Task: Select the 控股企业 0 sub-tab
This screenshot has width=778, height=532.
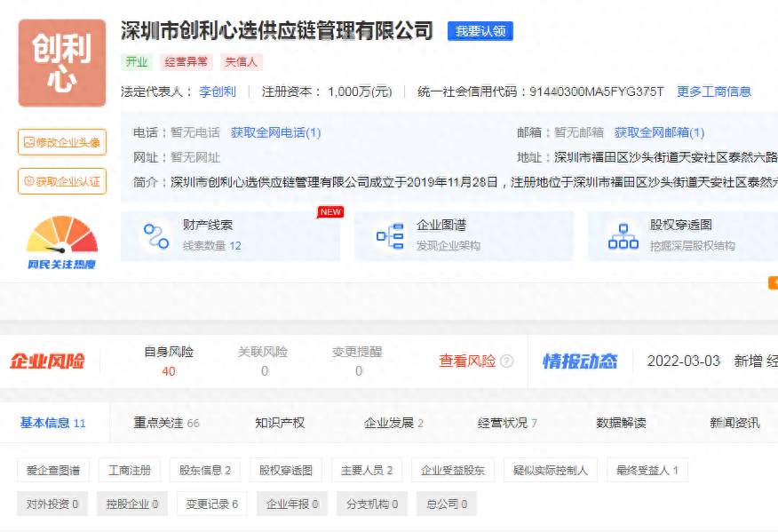Action: [x=132, y=504]
